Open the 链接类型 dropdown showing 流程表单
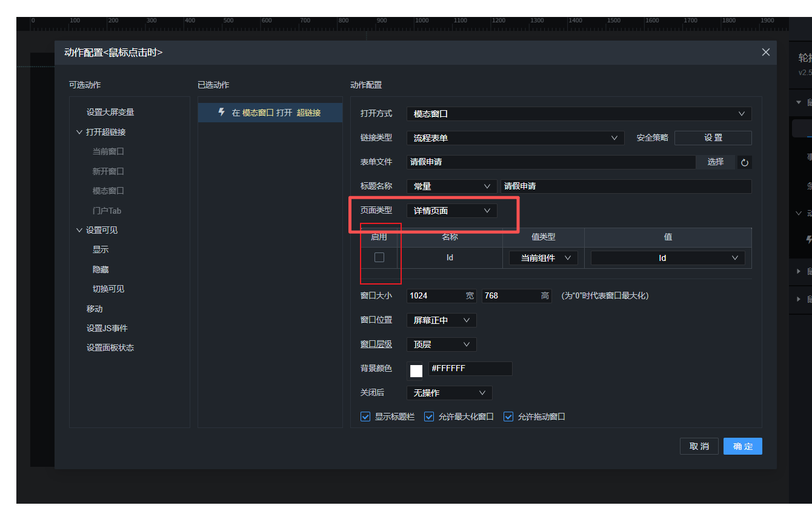Viewport: 812px width, 514px height. 515,138
